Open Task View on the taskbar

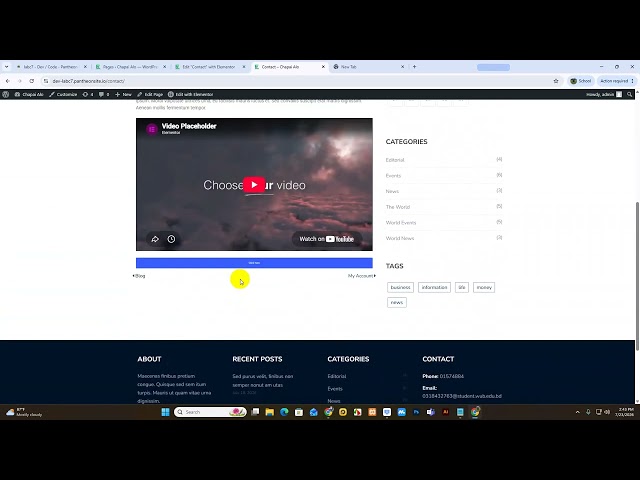click(x=255, y=412)
